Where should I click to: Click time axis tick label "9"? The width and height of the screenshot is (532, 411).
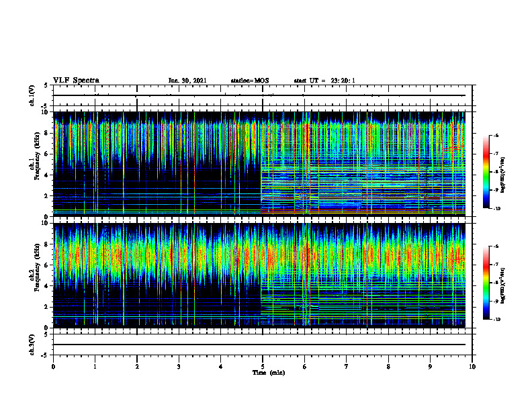click(430, 367)
